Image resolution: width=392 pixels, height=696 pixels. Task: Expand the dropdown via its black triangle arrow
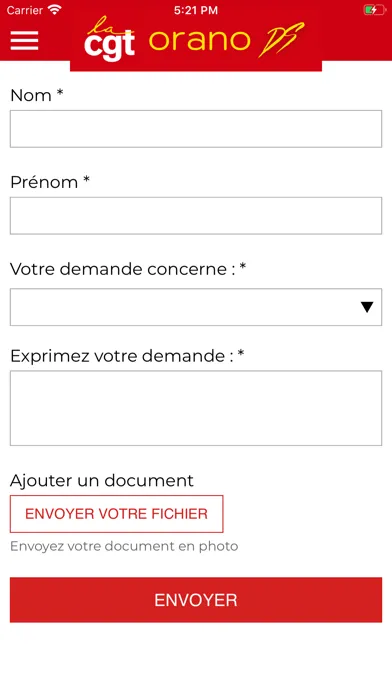[367, 307]
